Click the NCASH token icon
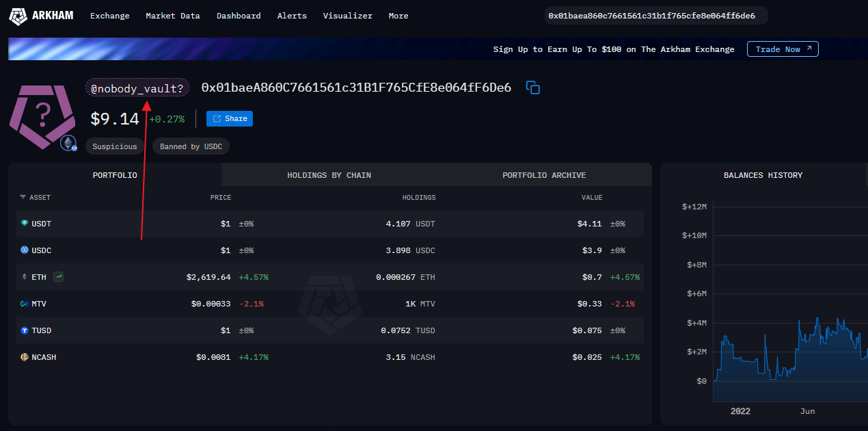Screen dimensions: 868x431 click(25, 357)
